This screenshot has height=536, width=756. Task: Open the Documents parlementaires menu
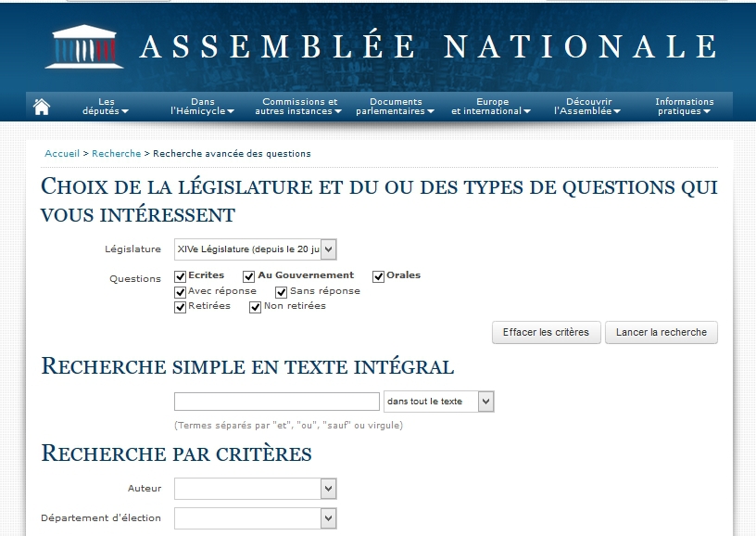pos(396,106)
